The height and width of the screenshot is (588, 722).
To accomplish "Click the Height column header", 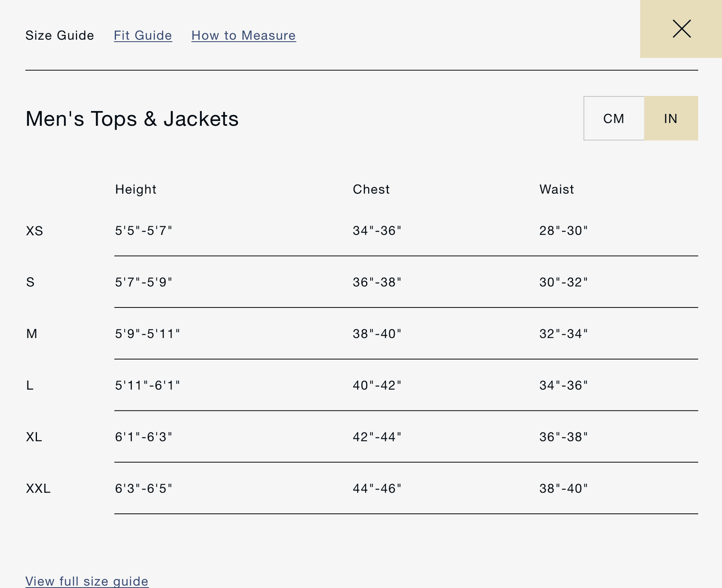I will coord(136,189).
